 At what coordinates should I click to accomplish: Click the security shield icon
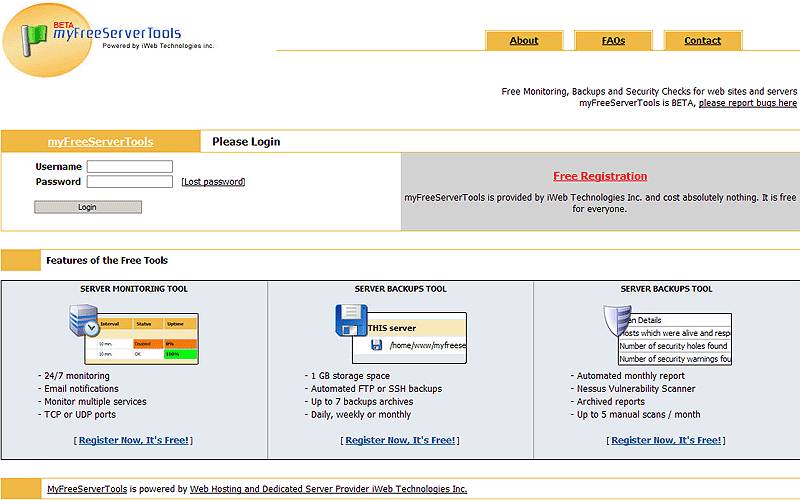tap(617, 320)
